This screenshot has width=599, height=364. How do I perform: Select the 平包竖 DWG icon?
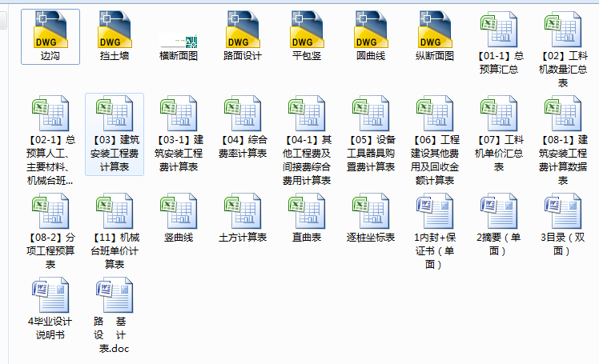307,30
